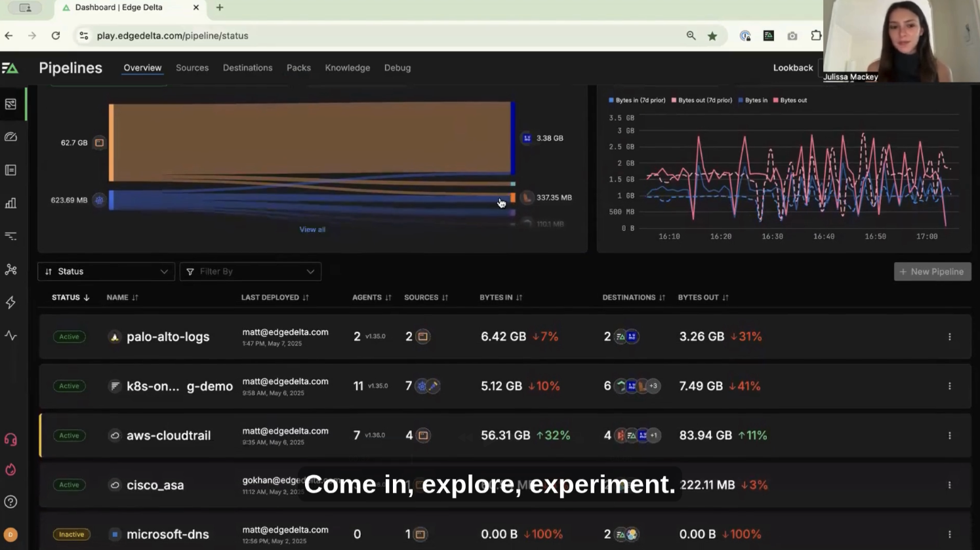Open the help question-mark icon near the bottom
This screenshot has width=980, height=550.
coord(10,501)
